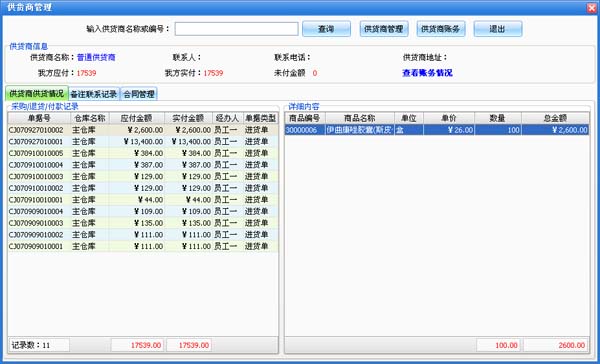Select record CJ070927010001
This screenshot has width=600, height=364.
[x=143, y=142]
